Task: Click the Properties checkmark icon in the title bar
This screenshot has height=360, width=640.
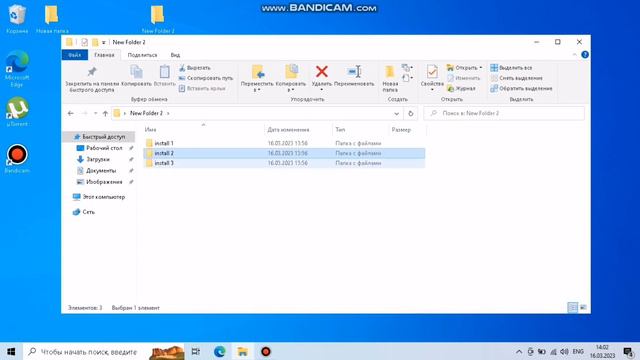Action: pyautogui.click(x=84, y=42)
